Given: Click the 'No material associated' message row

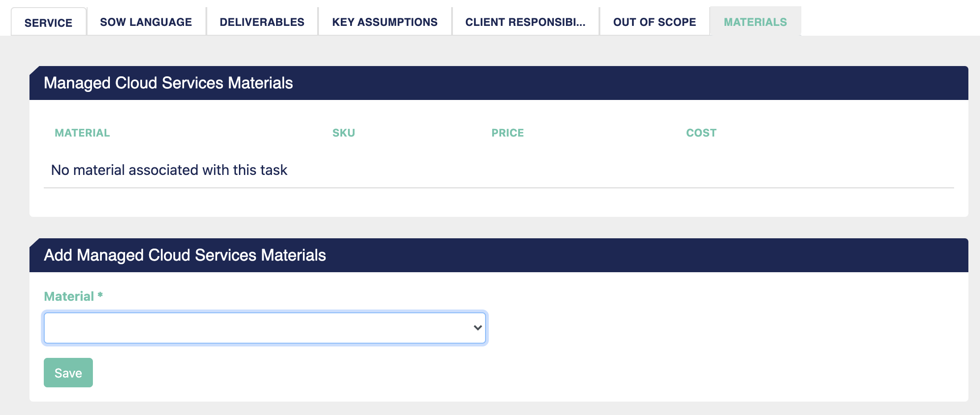Looking at the screenshot, I should click(x=499, y=170).
